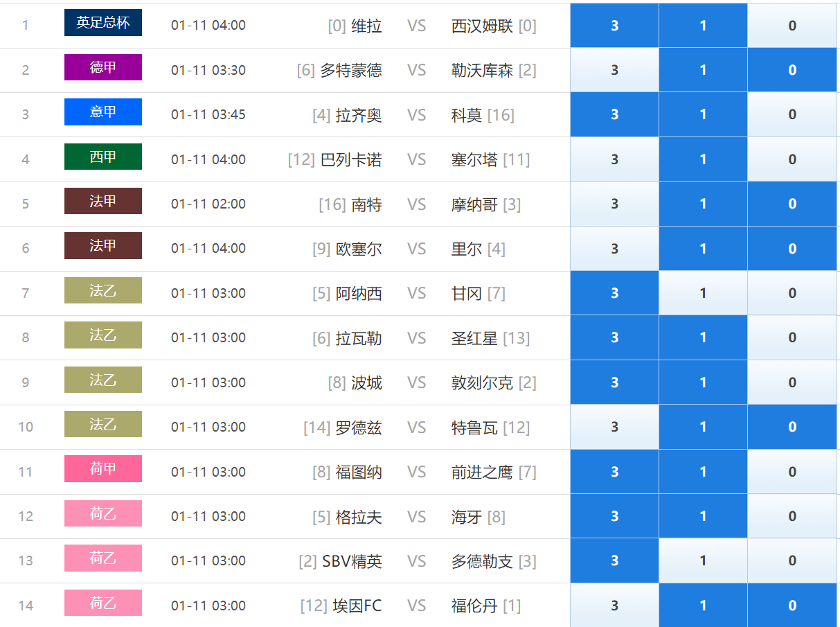Click 法乙 tag in 阿纳西 row

103,290
